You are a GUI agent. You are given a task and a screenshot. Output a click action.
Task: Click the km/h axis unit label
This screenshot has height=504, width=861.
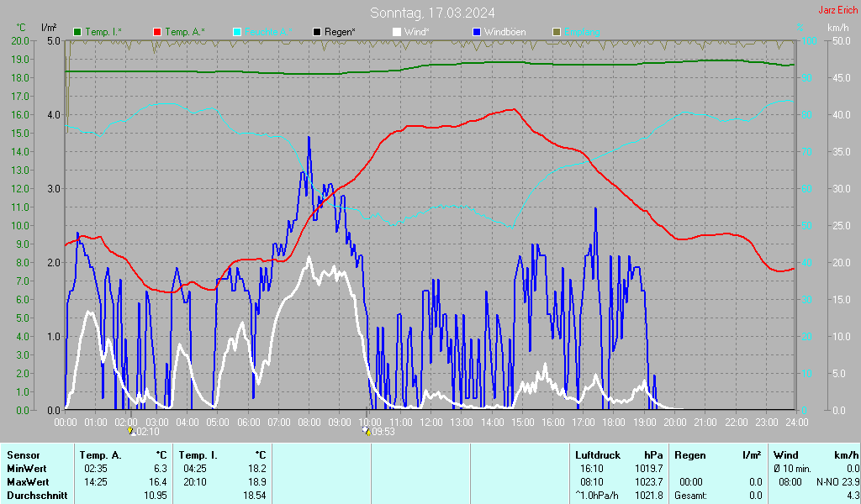tap(837, 28)
